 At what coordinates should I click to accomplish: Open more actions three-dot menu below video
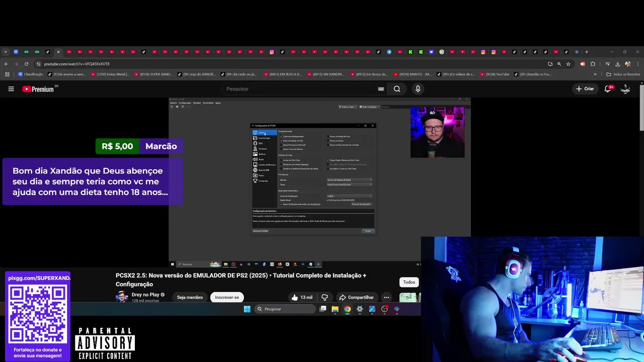click(x=386, y=297)
